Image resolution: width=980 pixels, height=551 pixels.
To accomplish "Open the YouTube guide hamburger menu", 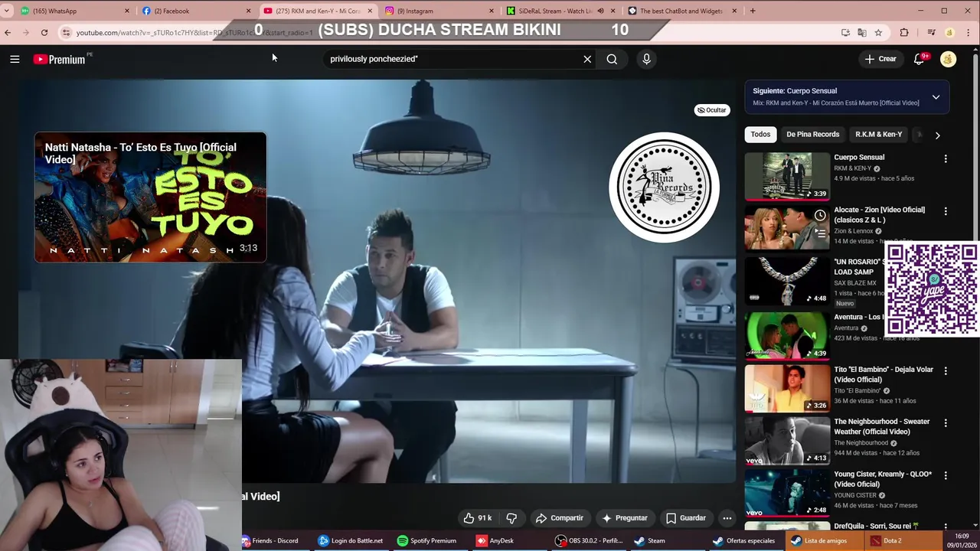I will click(15, 59).
